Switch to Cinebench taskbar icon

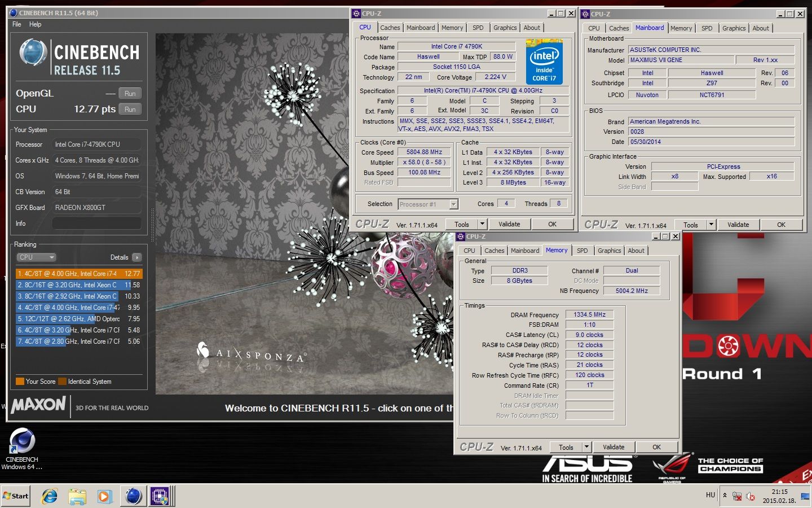click(134, 496)
